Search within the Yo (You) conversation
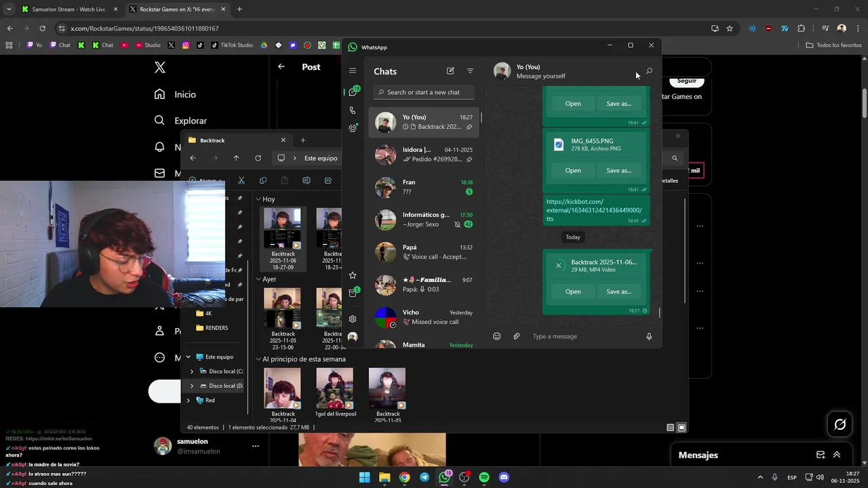868x488 pixels. tap(649, 70)
